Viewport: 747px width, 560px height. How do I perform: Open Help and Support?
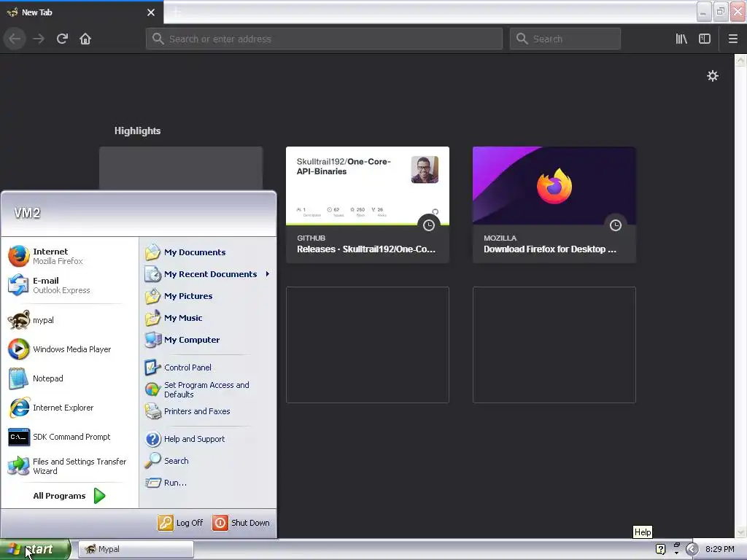pyautogui.click(x=208, y=439)
